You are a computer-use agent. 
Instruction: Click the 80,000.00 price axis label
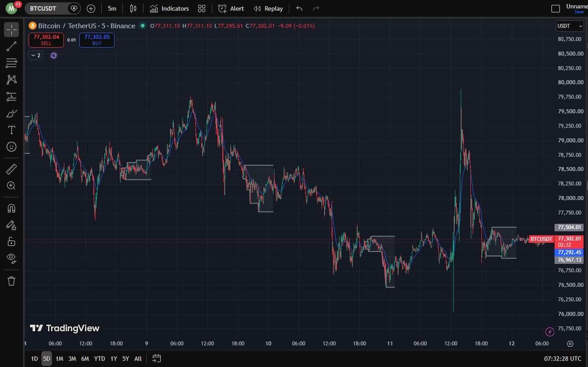(x=570, y=82)
